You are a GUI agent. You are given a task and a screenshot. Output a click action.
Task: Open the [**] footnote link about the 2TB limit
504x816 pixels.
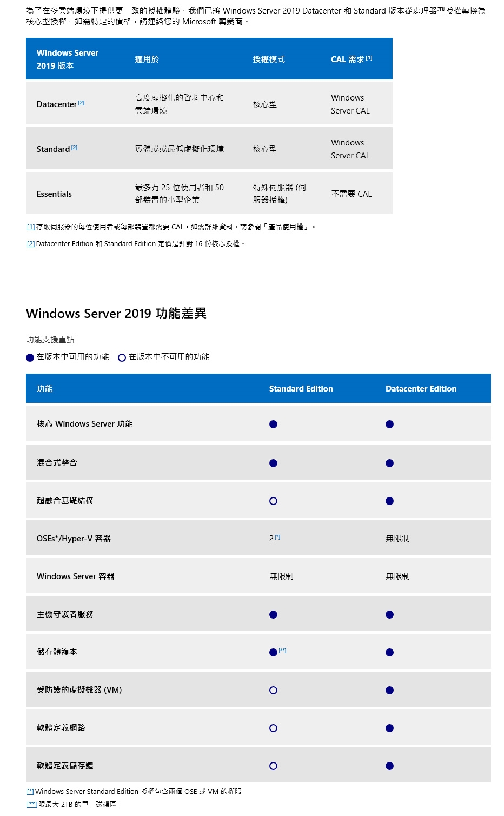pyautogui.click(x=32, y=805)
